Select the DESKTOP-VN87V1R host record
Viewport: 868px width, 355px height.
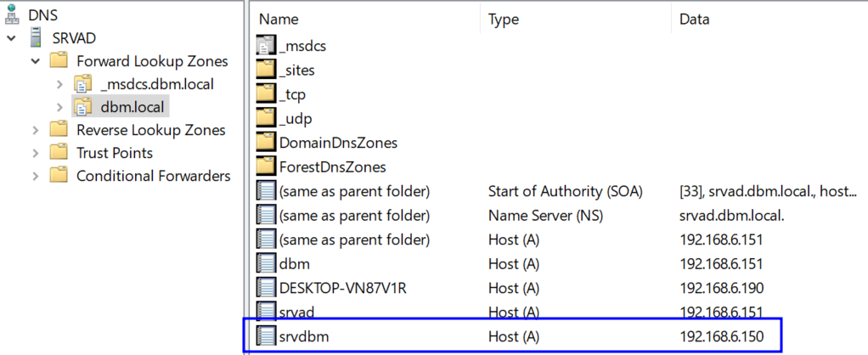click(x=512, y=288)
